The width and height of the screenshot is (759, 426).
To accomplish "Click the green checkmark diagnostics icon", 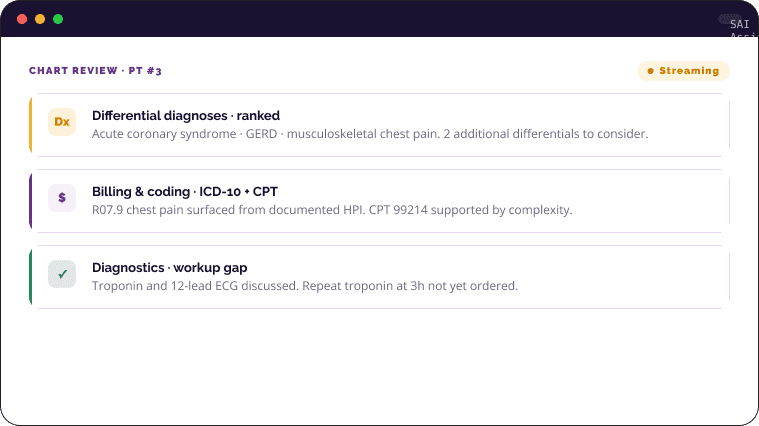I will coord(62,274).
